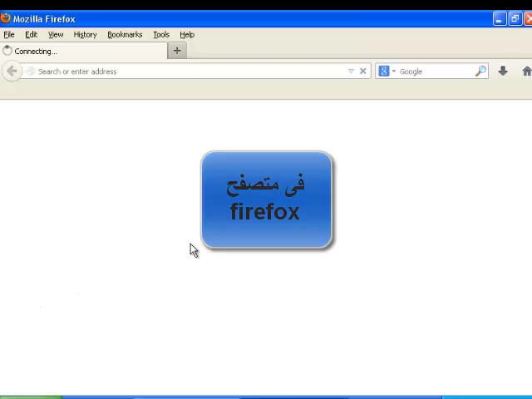Open the Tools menu

[x=161, y=35]
